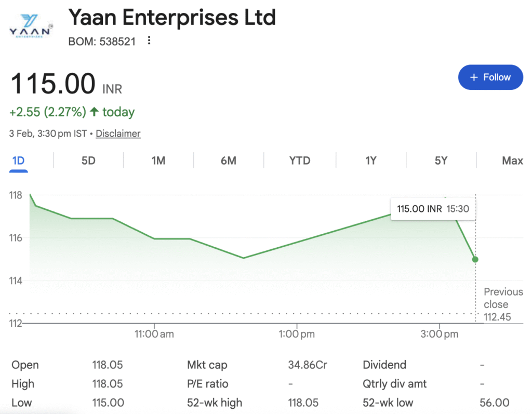Select the 1D chart range tab

[18, 161]
